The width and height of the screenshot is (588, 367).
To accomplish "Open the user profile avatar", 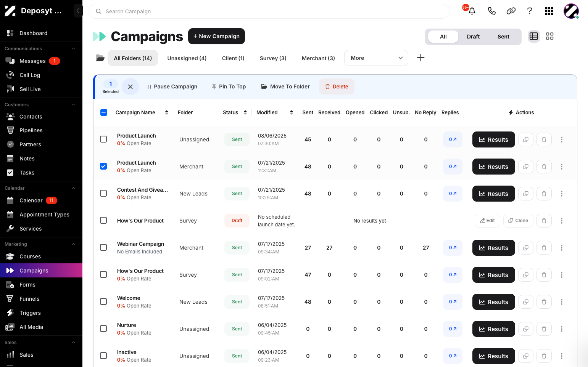I will pos(571,11).
